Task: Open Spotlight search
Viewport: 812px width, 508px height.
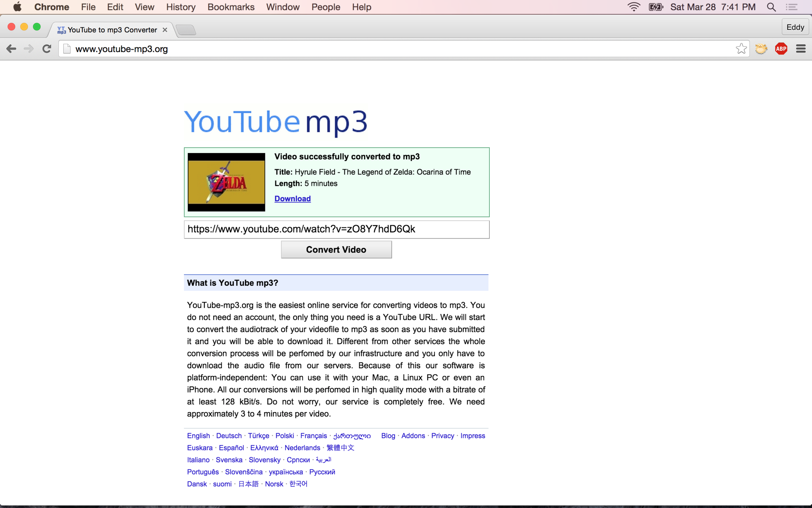Action: [x=771, y=7]
